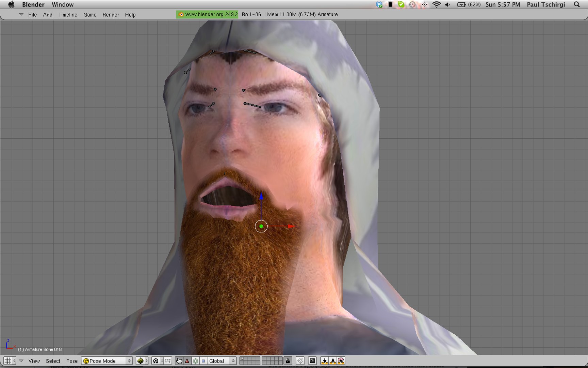Open the Pose menu
Image resolution: width=588 pixels, height=368 pixels.
(x=72, y=361)
